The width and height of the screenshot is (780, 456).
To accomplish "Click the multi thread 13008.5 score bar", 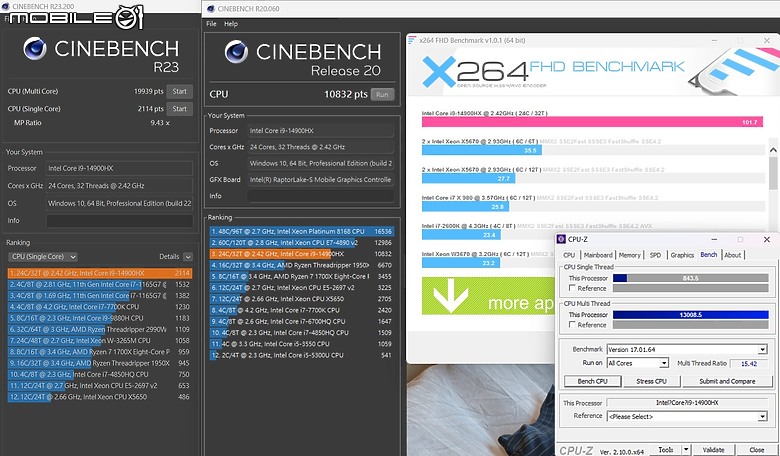I will coord(690,314).
